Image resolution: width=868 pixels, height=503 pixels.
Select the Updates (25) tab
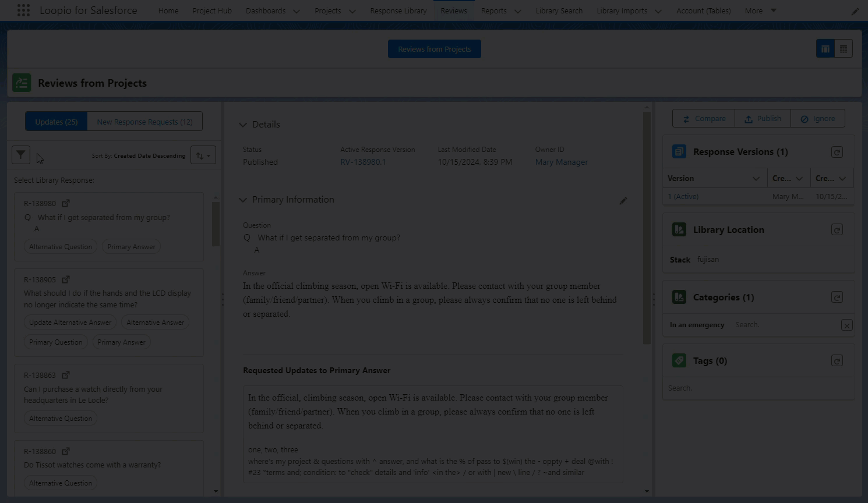pyautogui.click(x=56, y=122)
